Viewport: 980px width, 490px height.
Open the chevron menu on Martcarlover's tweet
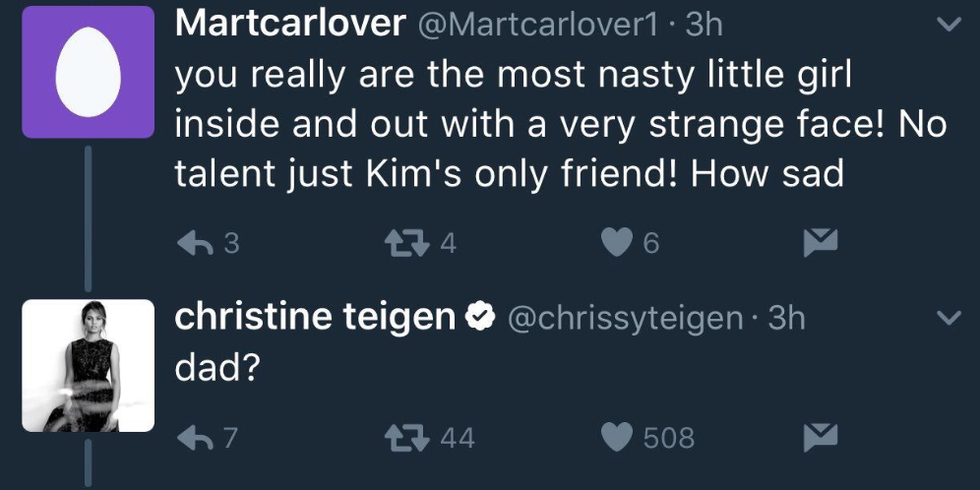(x=946, y=27)
